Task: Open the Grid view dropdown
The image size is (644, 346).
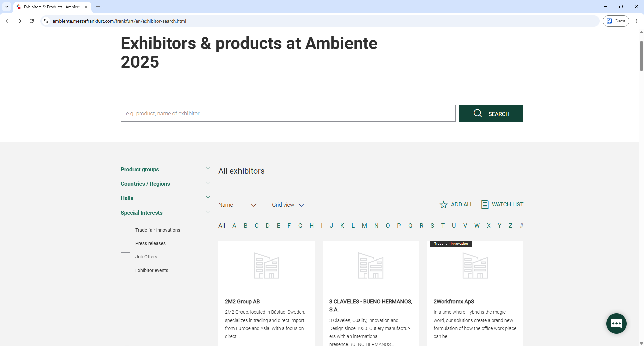Action: pos(287,205)
